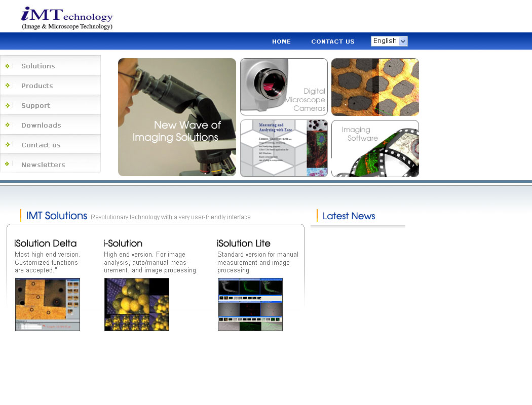The height and width of the screenshot is (405, 532).
Task: Open the iSolution Lite screenshot thumbnail
Action: (250, 304)
